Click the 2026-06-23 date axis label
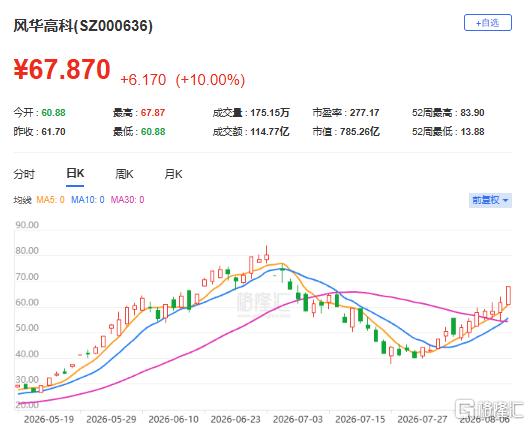The height and width of the screenshot is (426, 530). coord(236,419)
